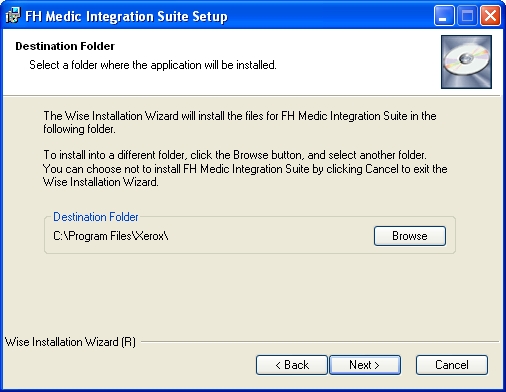
Task: Click the CD disc image
Action: [x=466, y=62]
